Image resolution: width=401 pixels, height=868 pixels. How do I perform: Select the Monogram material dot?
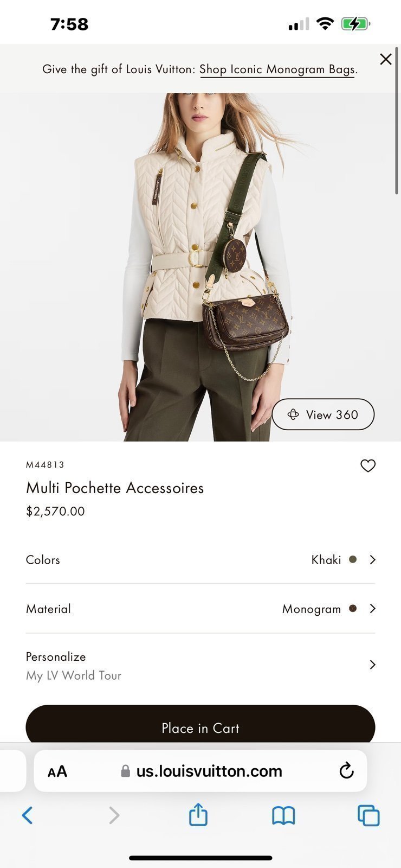[x=353, y=609]
